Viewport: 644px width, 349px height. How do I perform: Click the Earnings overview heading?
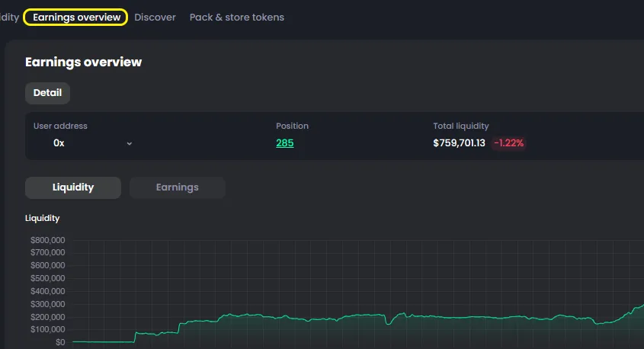tap(83, 62)
